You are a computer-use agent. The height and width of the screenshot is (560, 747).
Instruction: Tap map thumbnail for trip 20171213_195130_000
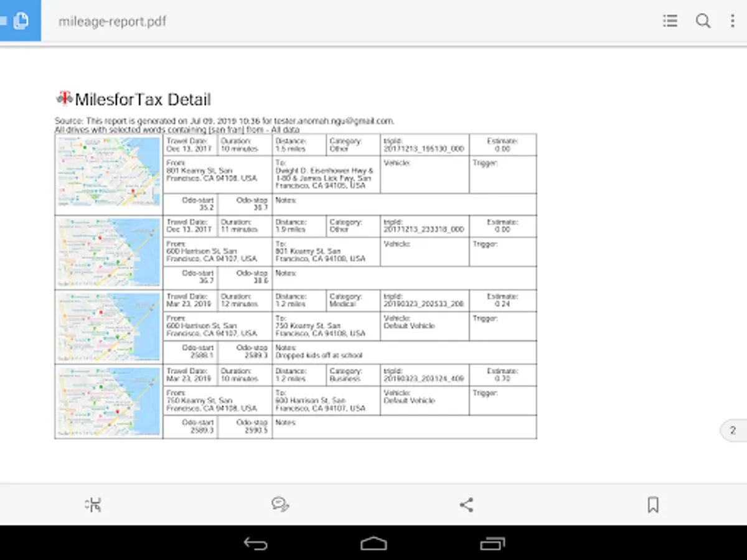point(109,172)
